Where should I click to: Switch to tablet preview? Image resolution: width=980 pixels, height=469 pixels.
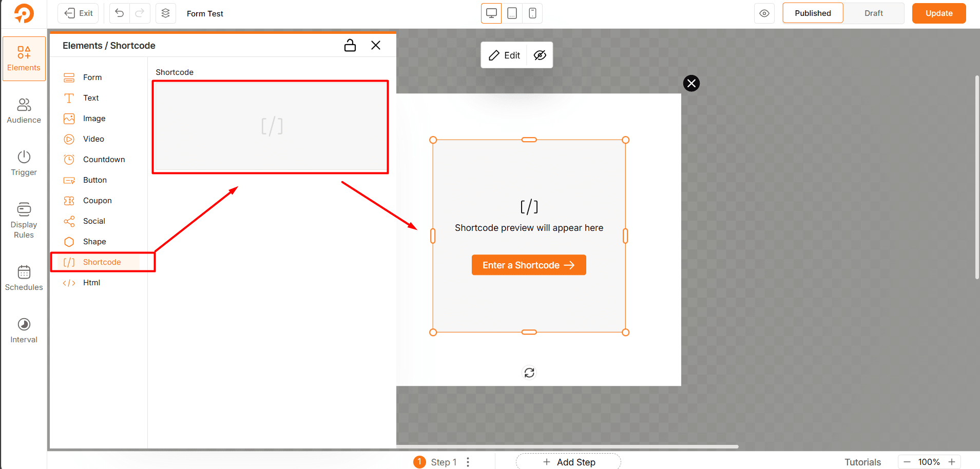point(512,13)
